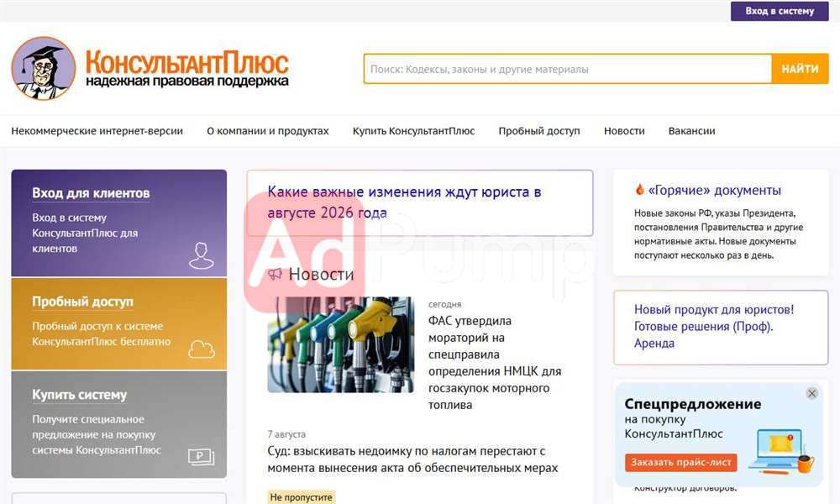
Task: Open Новости in the navigation bar
Action: (x=624, y=131)
